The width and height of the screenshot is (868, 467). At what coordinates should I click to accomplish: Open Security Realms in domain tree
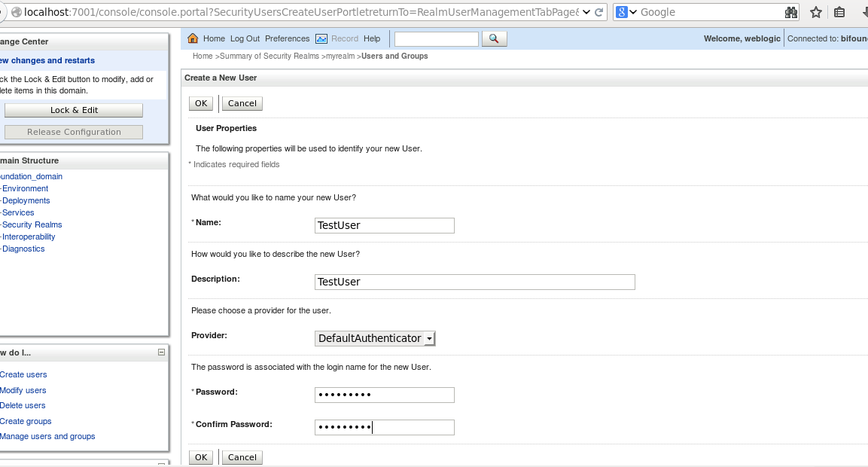coord(32,224)
